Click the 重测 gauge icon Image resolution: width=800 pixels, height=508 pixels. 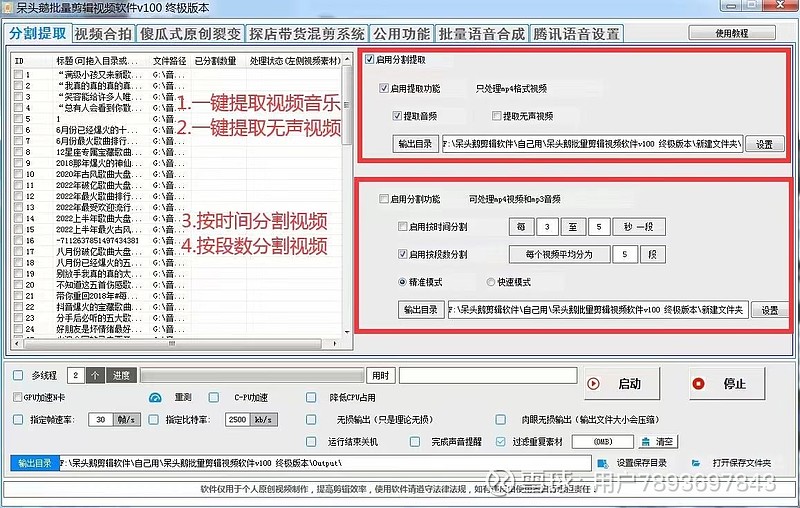[155, 397]
